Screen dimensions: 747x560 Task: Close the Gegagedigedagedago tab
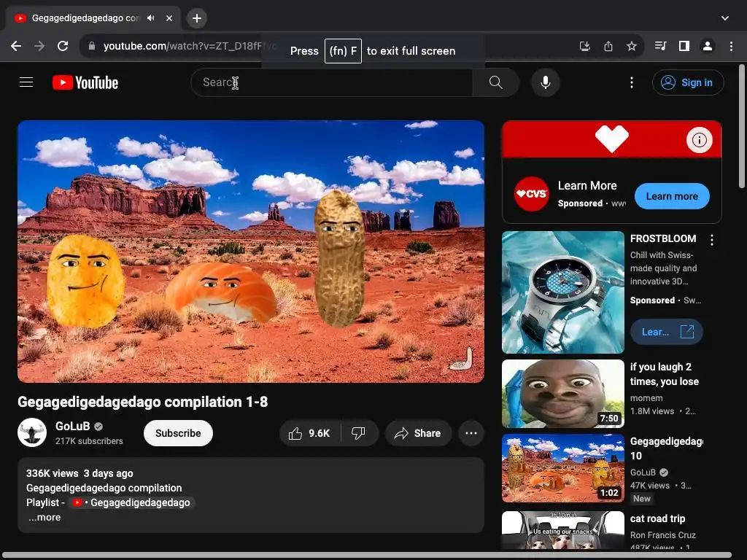(169, 18)
